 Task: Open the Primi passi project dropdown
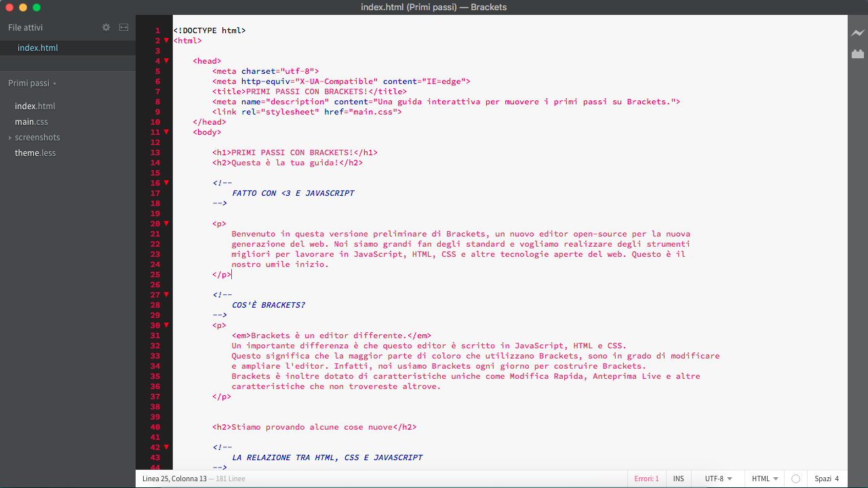coord(32,83)
